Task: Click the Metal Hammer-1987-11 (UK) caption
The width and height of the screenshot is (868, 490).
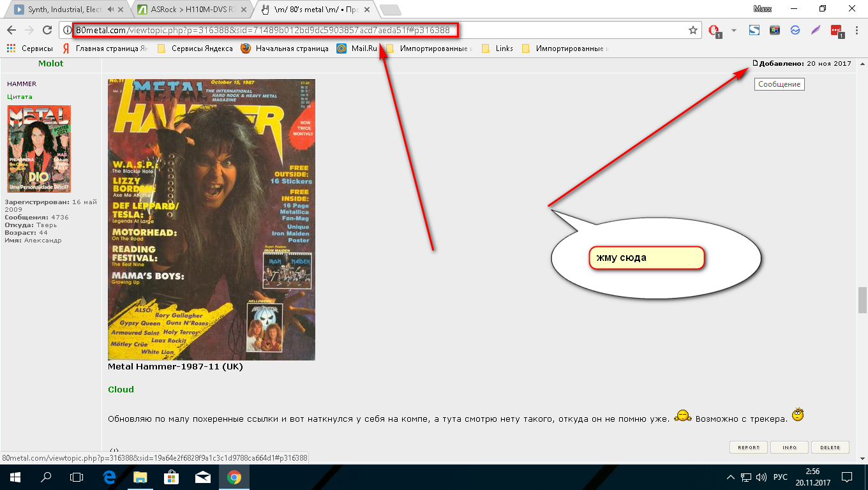Action: coord(176,367)
